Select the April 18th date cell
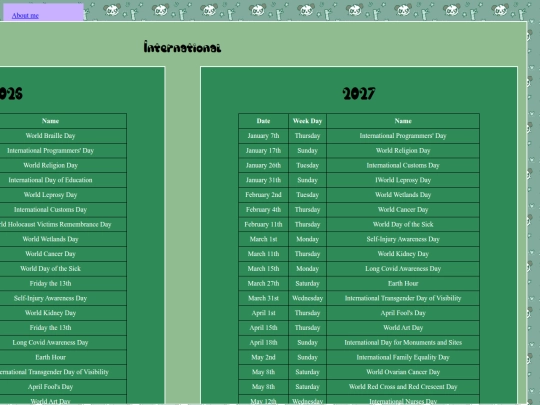 pyautogui.click(x=263, y=343)
